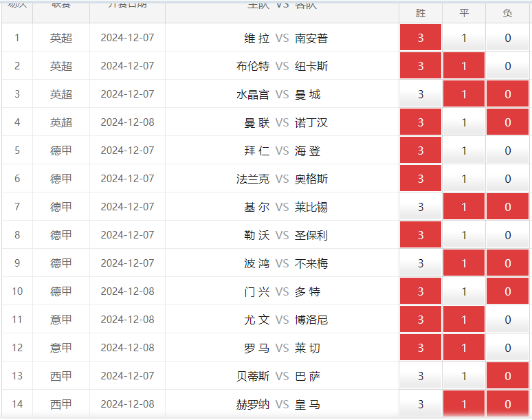Image resolution: width=532 pixels, height=420 pixels.
Task: Select win option 3 for 贝蒂斯 VS 巴萨
Action: 421,375
